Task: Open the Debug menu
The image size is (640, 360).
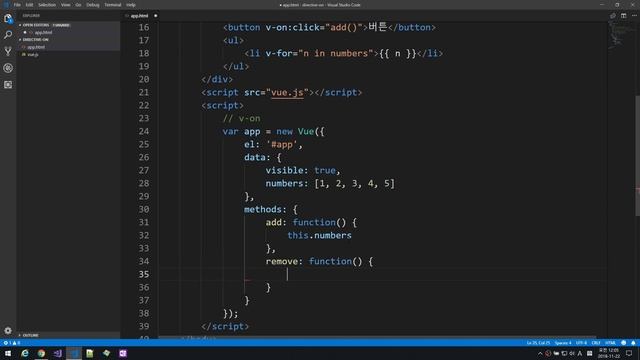Action: (93, 5)
